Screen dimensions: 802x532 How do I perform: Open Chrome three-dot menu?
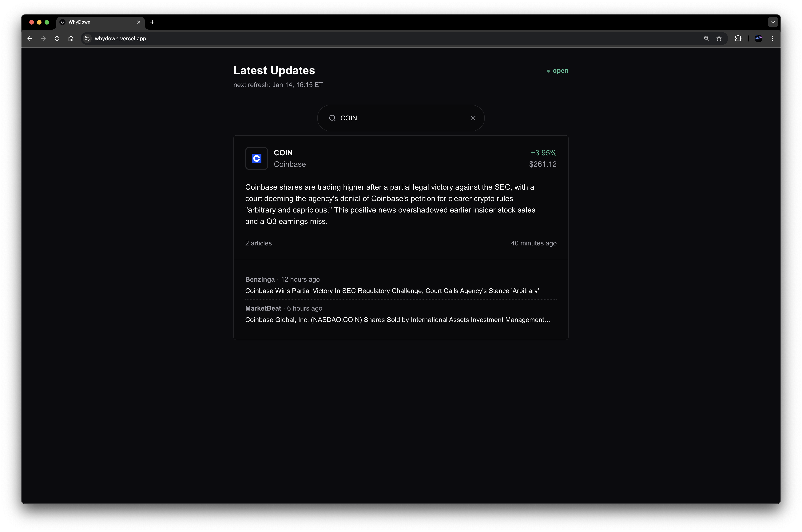coord(772,39)
